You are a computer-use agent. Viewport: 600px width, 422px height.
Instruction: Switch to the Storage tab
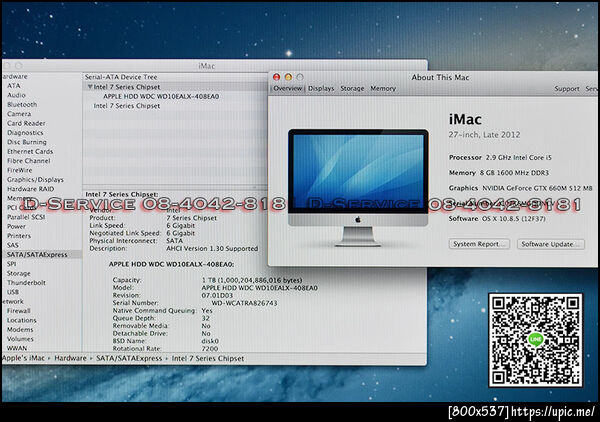pyautogui.click(x=352, y=88)
